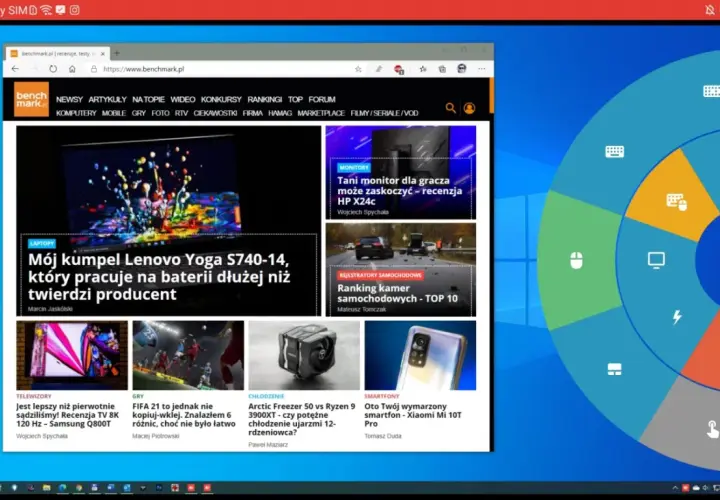Click the orange page scrollbar thumb
720x500 pixels.
tap(492, 96)
